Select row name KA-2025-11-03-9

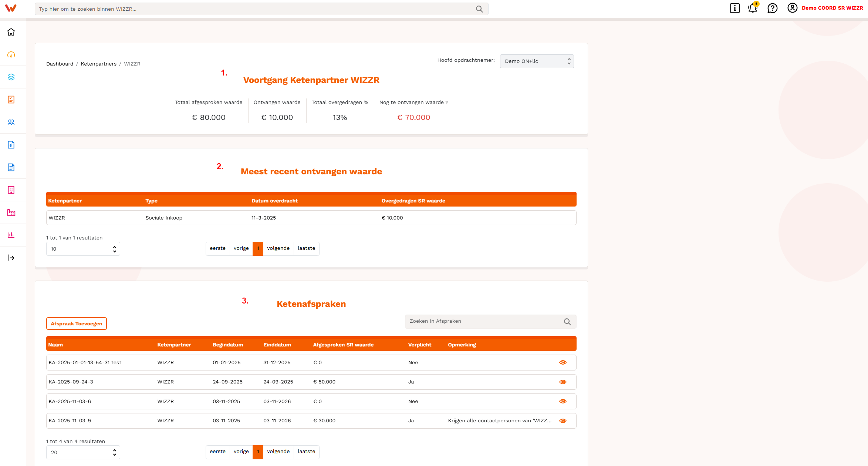click(70, 420)
